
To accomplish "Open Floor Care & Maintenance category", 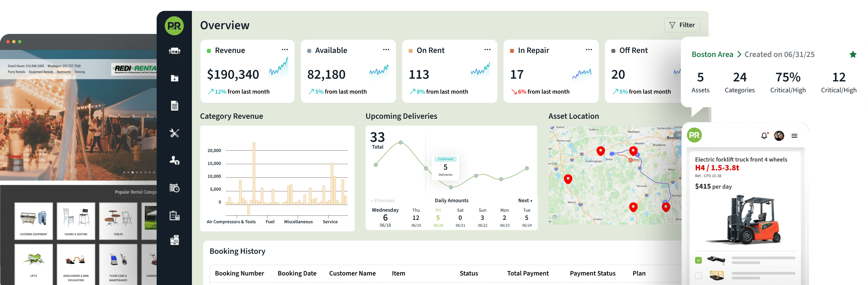I will tap(118, 264).
